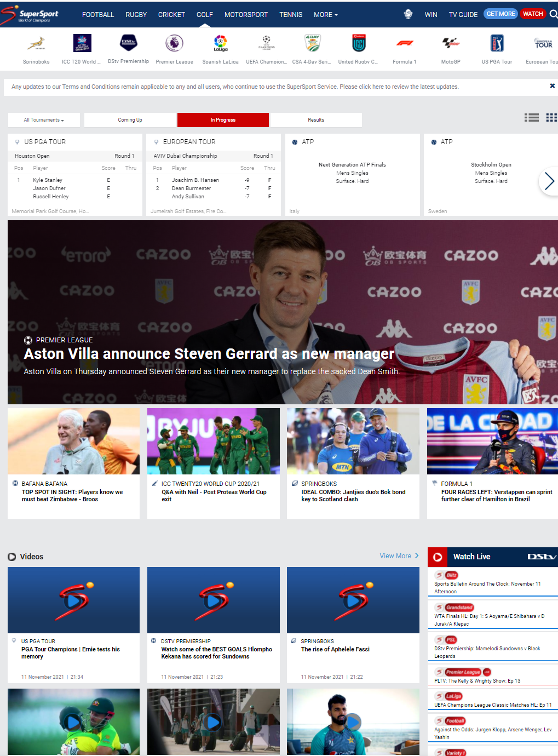Screen dimensions: 558x756
Task: Switch tournaments to grid view
Action: click(x=551, y=117)
